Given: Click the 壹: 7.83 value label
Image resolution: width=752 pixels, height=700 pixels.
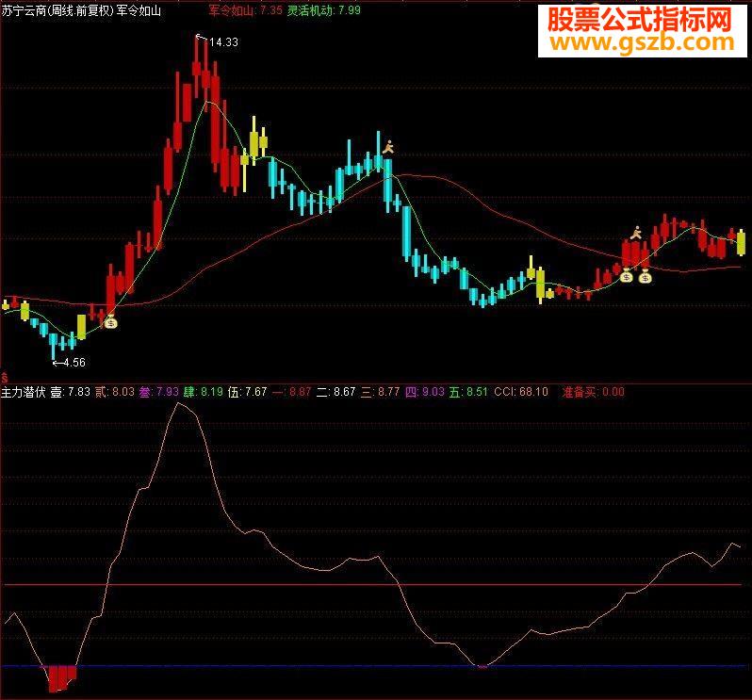Looking at the screenshot, I should click(71, 392).
